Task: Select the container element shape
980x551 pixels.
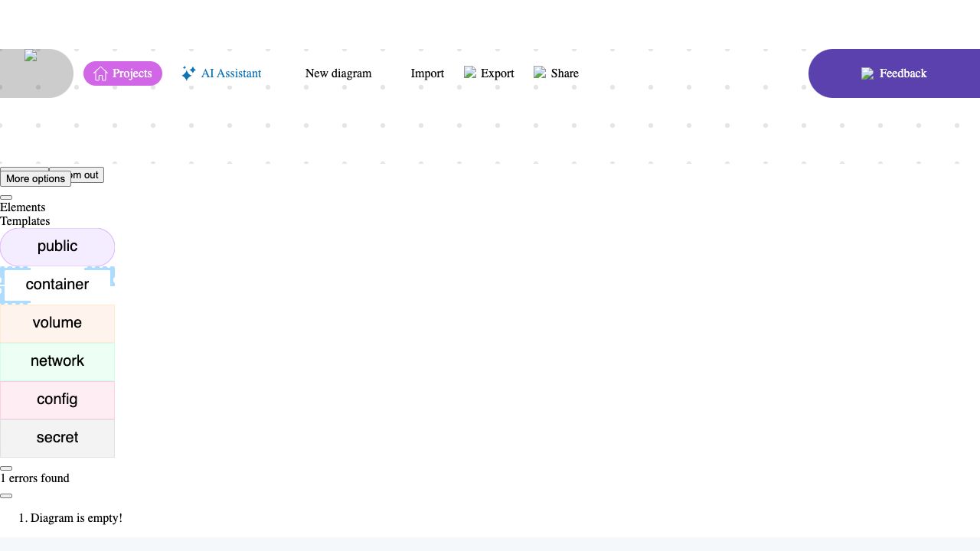Action: (x=57, y=285)
